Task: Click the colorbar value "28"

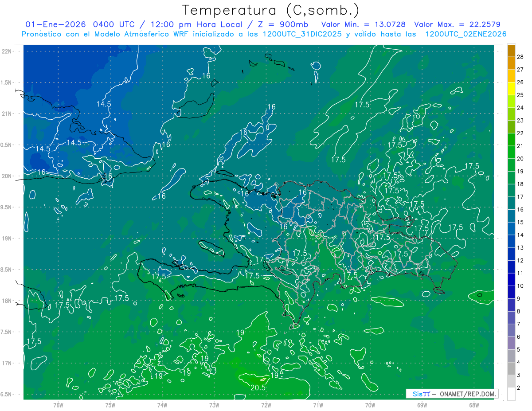Action: coord(520,57)
